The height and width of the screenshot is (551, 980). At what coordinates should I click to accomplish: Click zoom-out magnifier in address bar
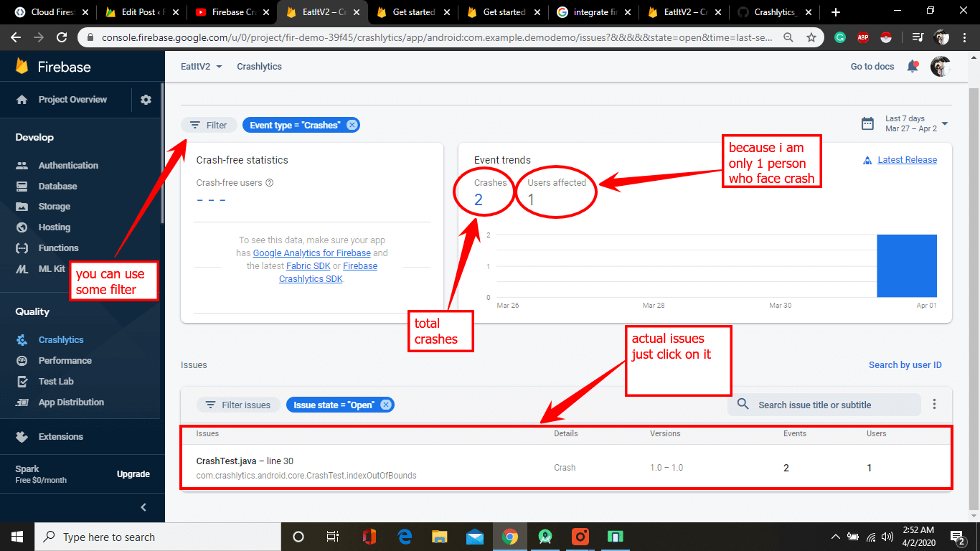pos(788,37)
